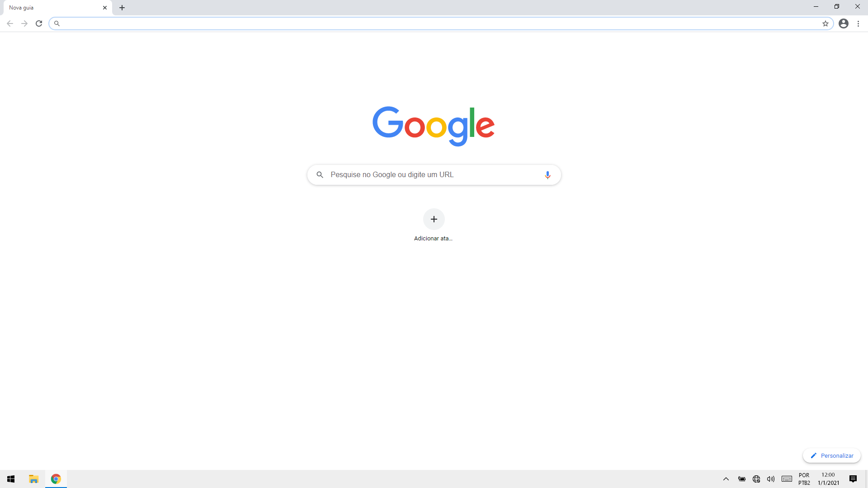Switch the POR PTB2 input language
The width and height of the screenshot is (868, 488).
click(804, 479)
